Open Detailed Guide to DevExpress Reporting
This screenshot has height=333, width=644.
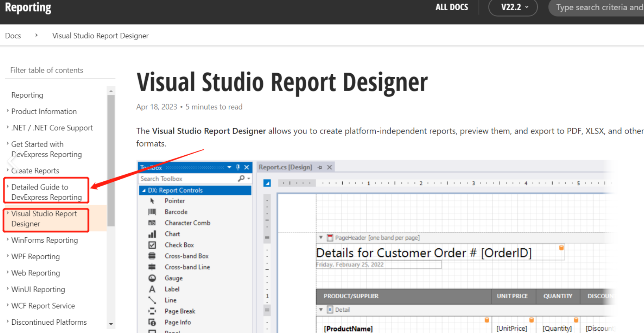(x=46, y=192)
